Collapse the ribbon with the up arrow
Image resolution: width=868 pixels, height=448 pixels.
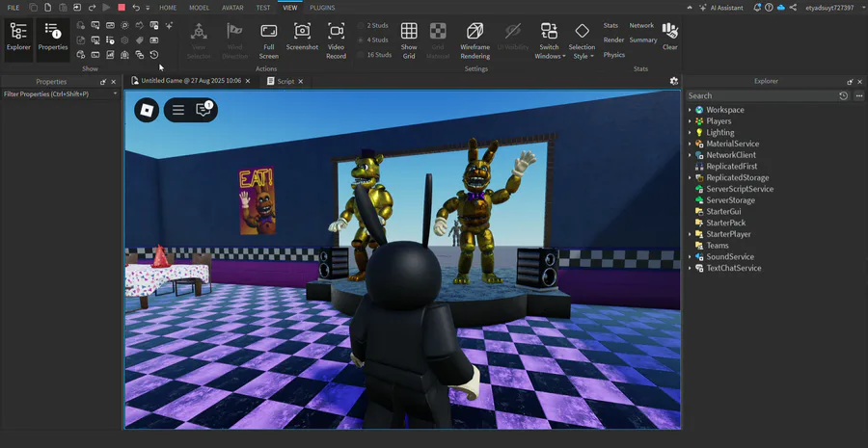(x=690, y=8)
